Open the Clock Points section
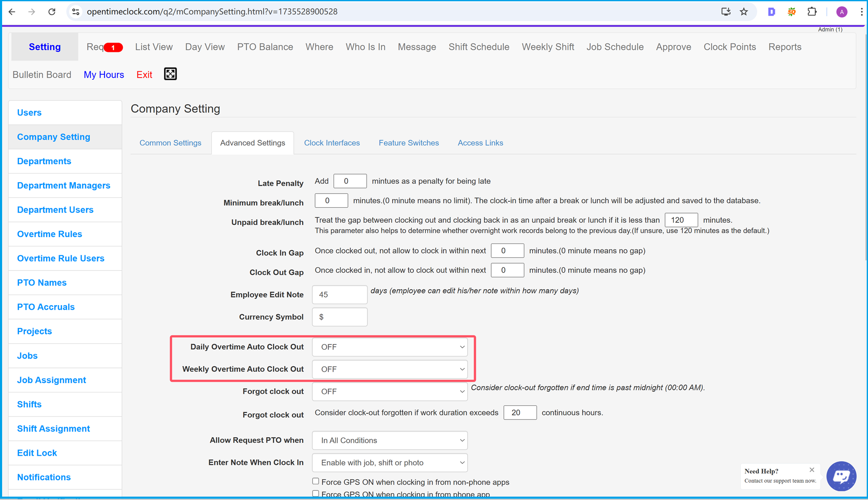 click(x=729, y=47)
